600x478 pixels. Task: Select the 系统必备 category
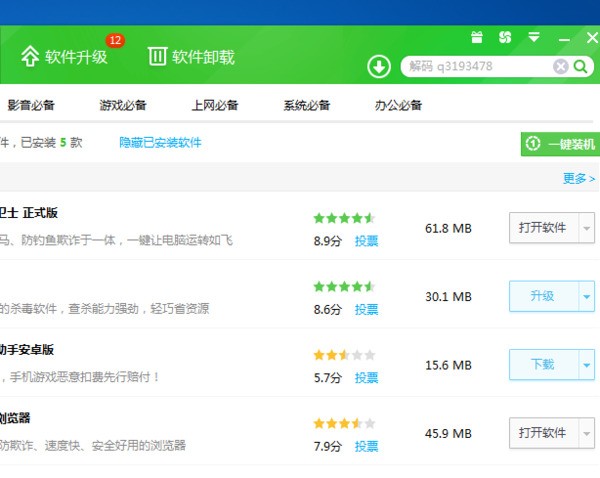[307, 105]
